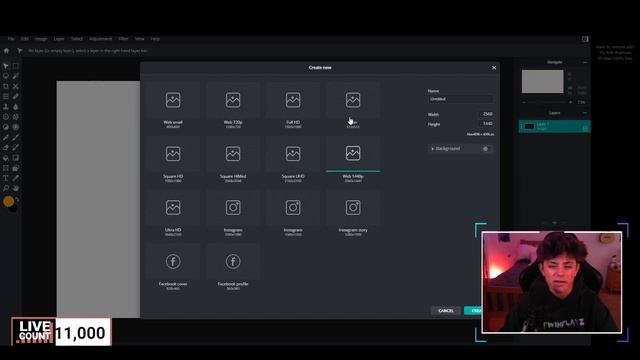The image size is (640, 360).
Task: Choose the Ultra HD template
Action: tap(173, 213)
